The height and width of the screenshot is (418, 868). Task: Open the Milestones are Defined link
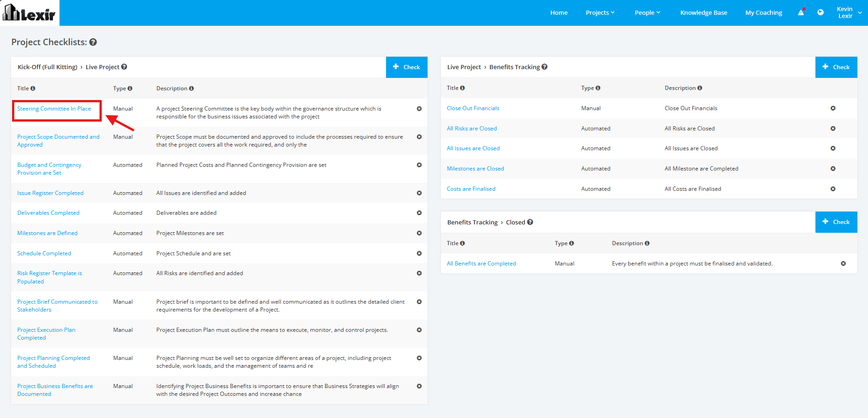pyautogui.click(x=48, y=233)
